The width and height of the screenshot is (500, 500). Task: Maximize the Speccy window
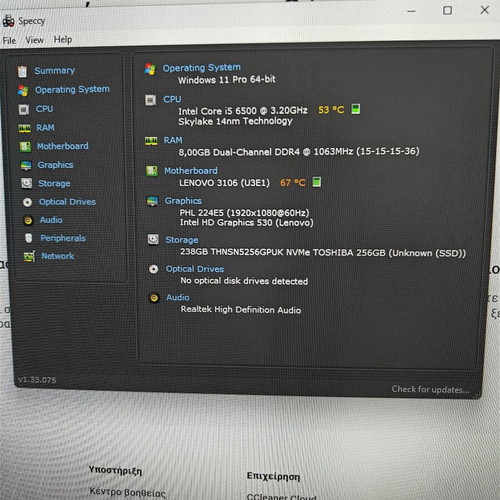coord(447,11)
